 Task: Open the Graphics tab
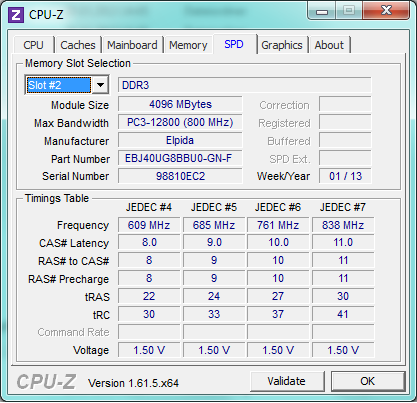(282, 45)
